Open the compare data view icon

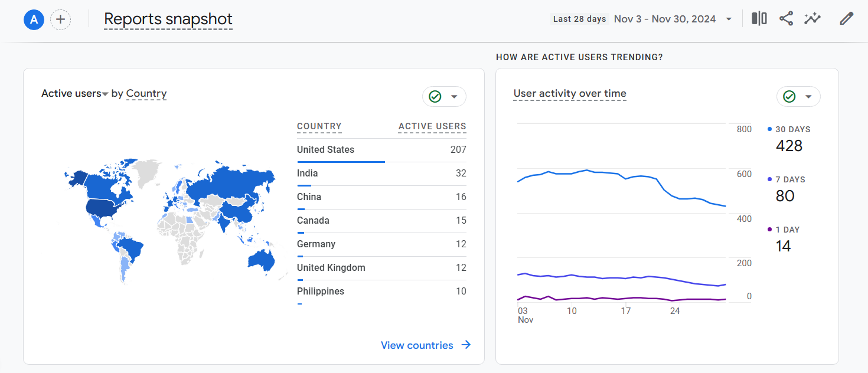click(x=759, y=19)
